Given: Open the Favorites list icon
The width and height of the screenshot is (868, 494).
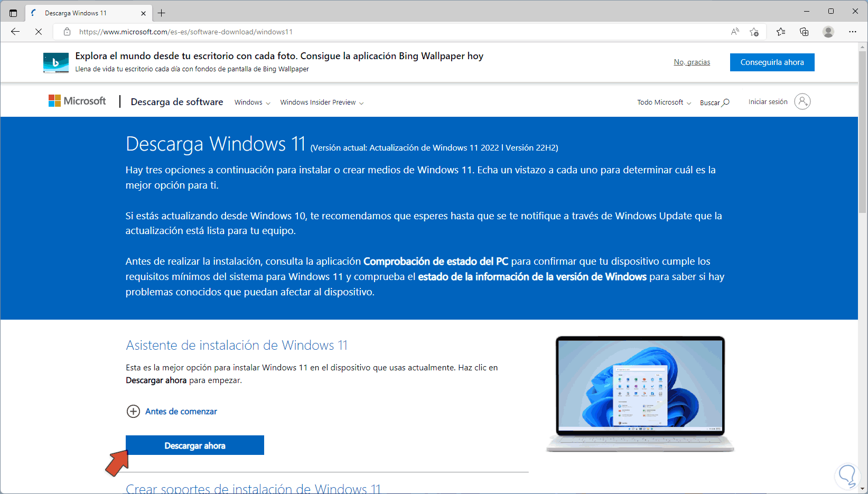Looking at the screenshot, I should tap(781, 32).
